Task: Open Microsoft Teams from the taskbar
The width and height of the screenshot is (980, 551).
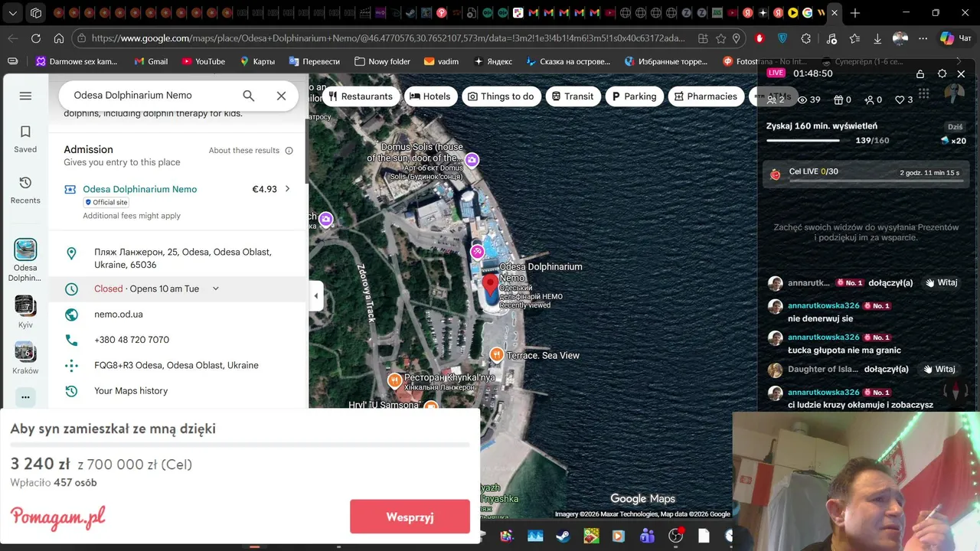Action: tap(647, 536)
